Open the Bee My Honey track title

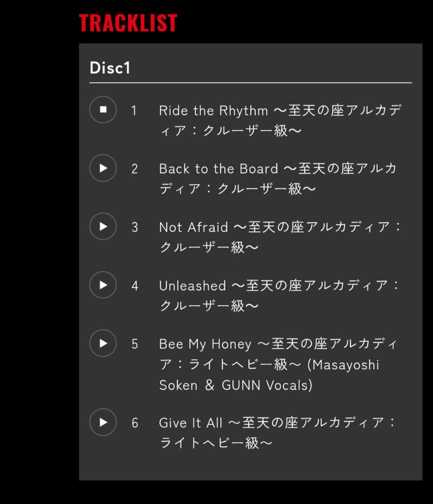click(278, 365)
